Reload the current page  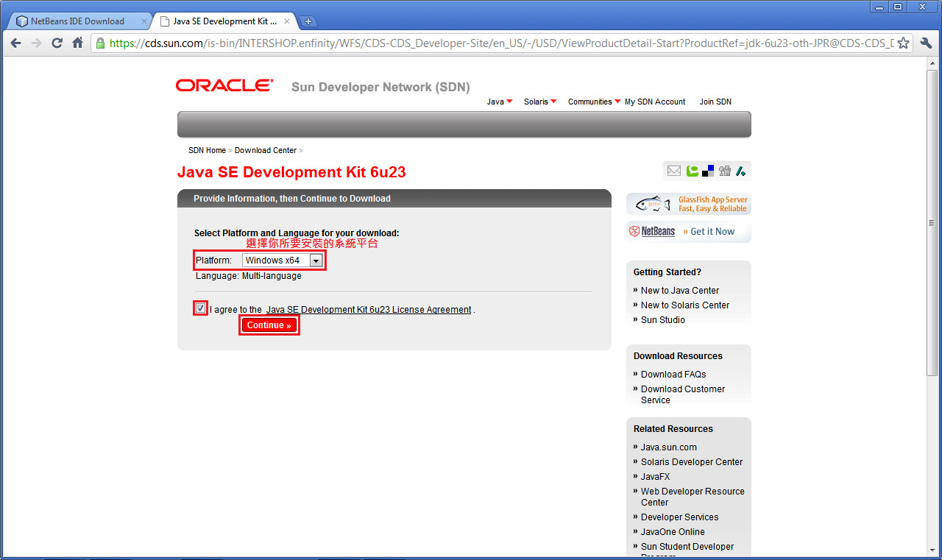pos(57,43)
